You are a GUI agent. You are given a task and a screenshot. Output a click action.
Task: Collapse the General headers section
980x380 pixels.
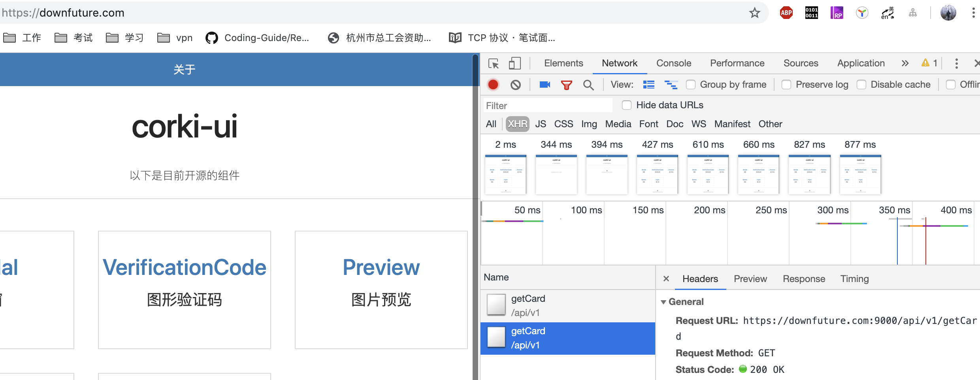point(663,302)
